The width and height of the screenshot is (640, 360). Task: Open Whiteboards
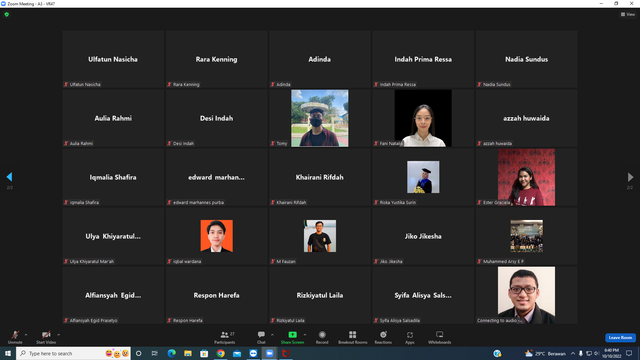point(440,337)
